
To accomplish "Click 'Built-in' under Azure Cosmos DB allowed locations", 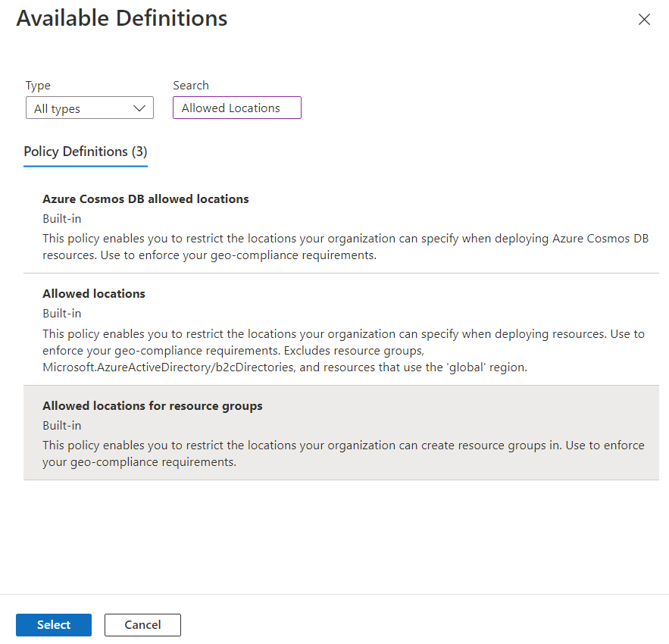I will (x=62, y=219).
